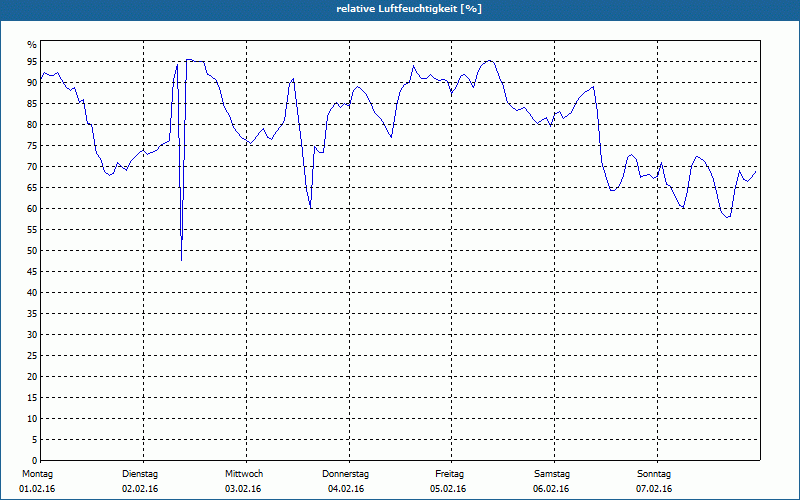Click the date 01.02.16
The image size is (800, 500).
click(x=37, y=489)
